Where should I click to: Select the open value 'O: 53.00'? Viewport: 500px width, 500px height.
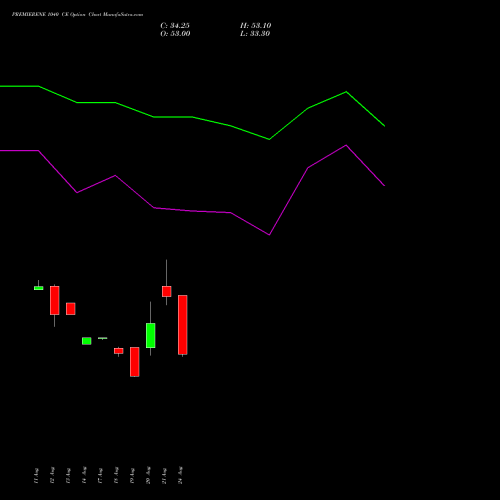(x=175, y=34)
